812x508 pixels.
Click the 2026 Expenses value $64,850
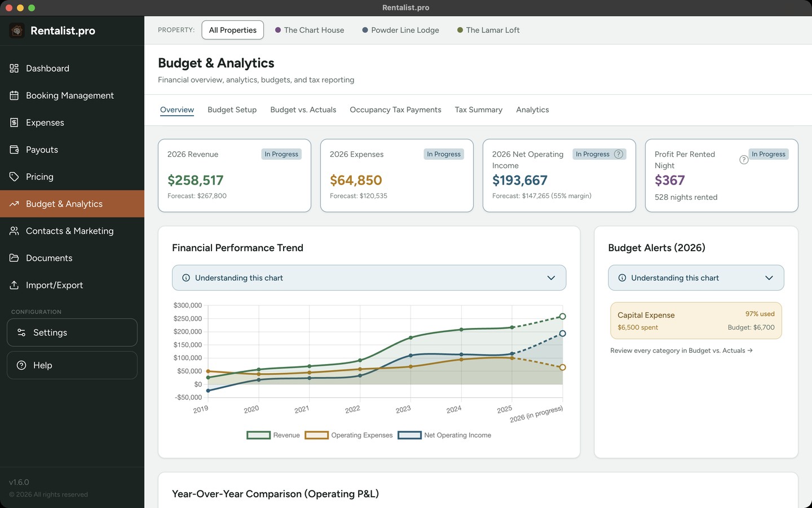356,180
